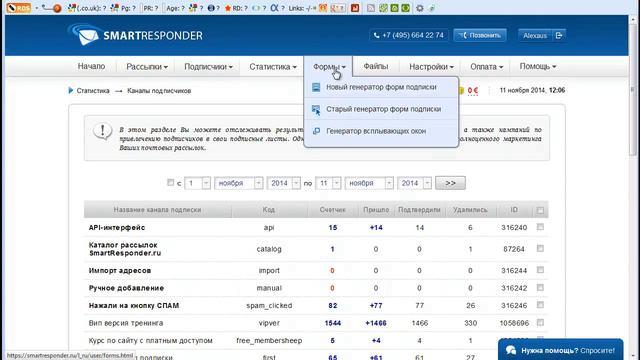This screenshot has height=360, width=640.
Task: Click the phone number +7 (495) 664 22 74
Action: tap(409, 36)
